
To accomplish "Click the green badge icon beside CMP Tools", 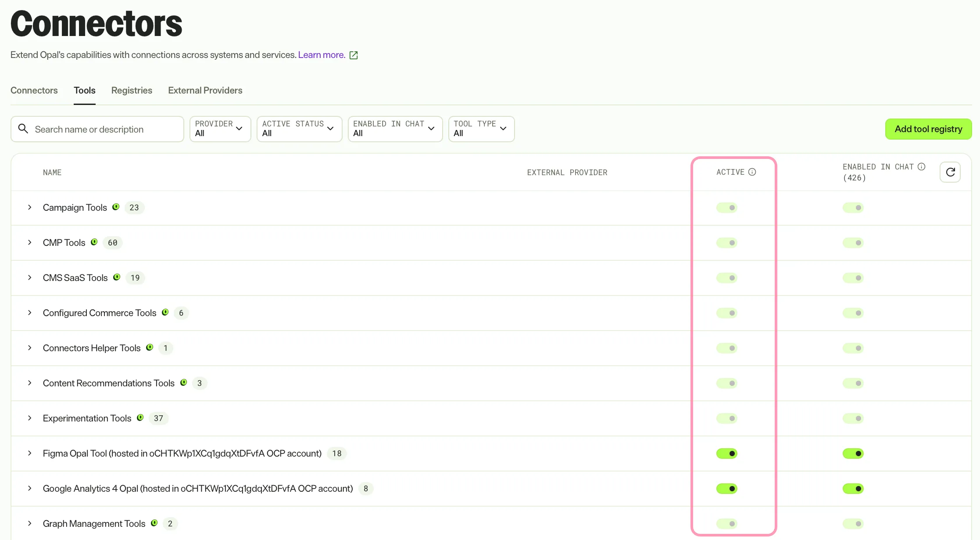I will 94,242.
